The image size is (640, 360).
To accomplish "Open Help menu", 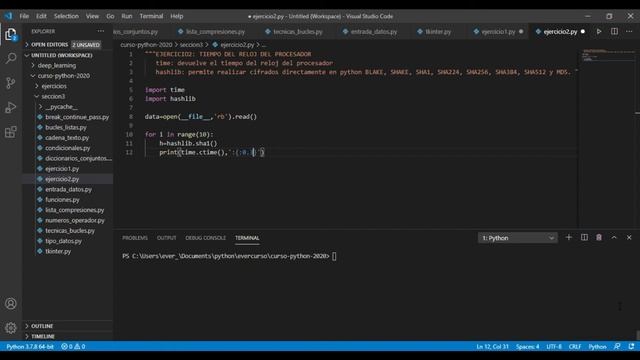I will [x=177, y=16].
